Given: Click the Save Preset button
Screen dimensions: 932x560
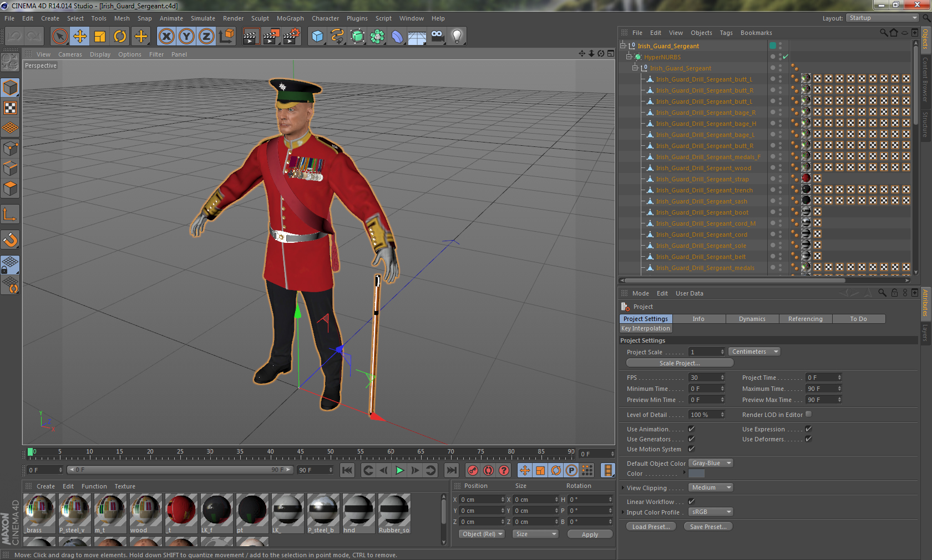Looking at the screenshot, I should (x=708, y=527).
